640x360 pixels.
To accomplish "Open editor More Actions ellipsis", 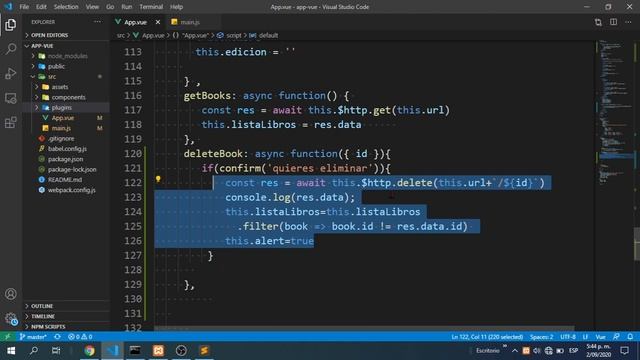I will click(628, 22).
